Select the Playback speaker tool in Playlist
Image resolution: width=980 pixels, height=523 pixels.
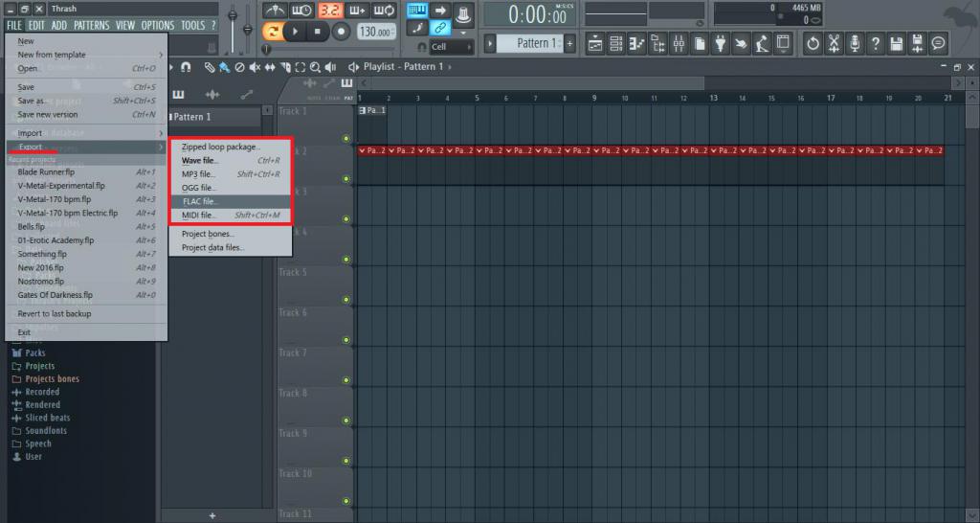330,67
